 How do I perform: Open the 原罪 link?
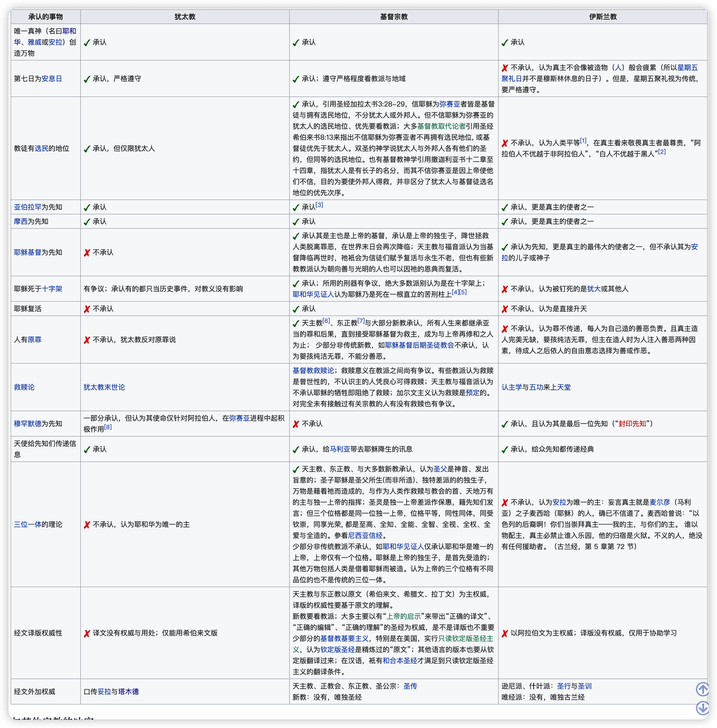click(35, 340)
